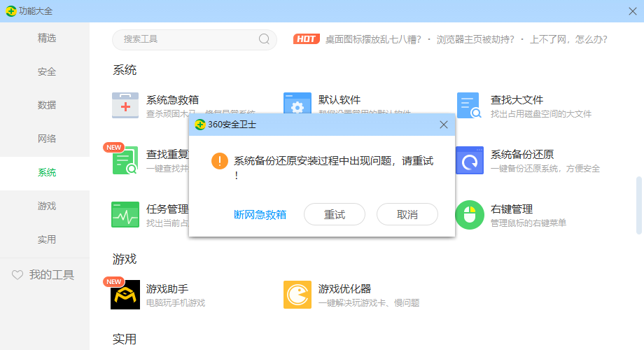Viewport: 644px width, 350px height.
Task: Click the 查找重复 title text
Action: 167,155
